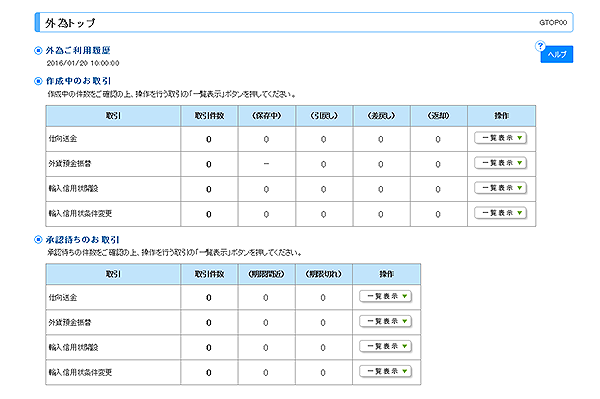Viewport: 600px width, 399px height.
Task: Click the 輸入信用状条件変更 row label in 作成中のお取引
Action: coord(80,213)
